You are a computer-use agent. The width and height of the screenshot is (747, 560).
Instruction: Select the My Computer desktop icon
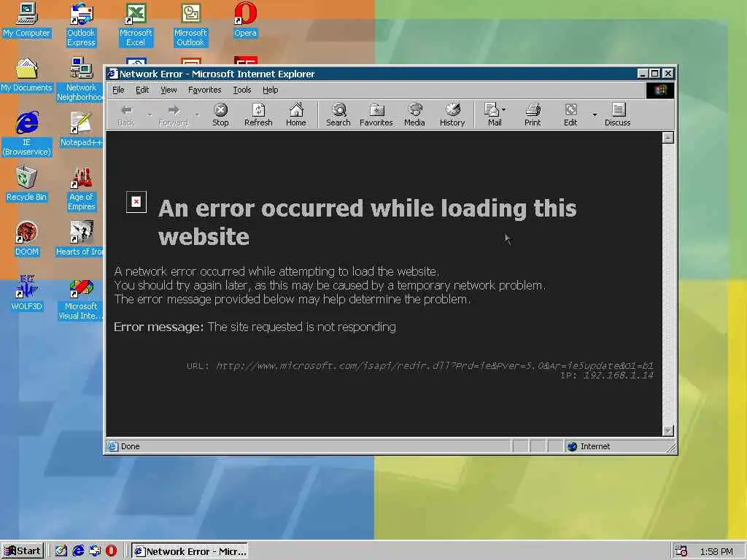click(x=27, y=20)
